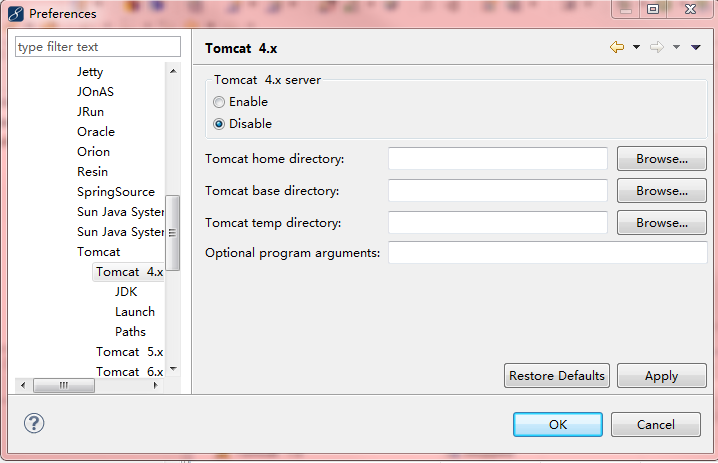Click tree scroll down arrow
718x463 pixels.
pos(173,369)
